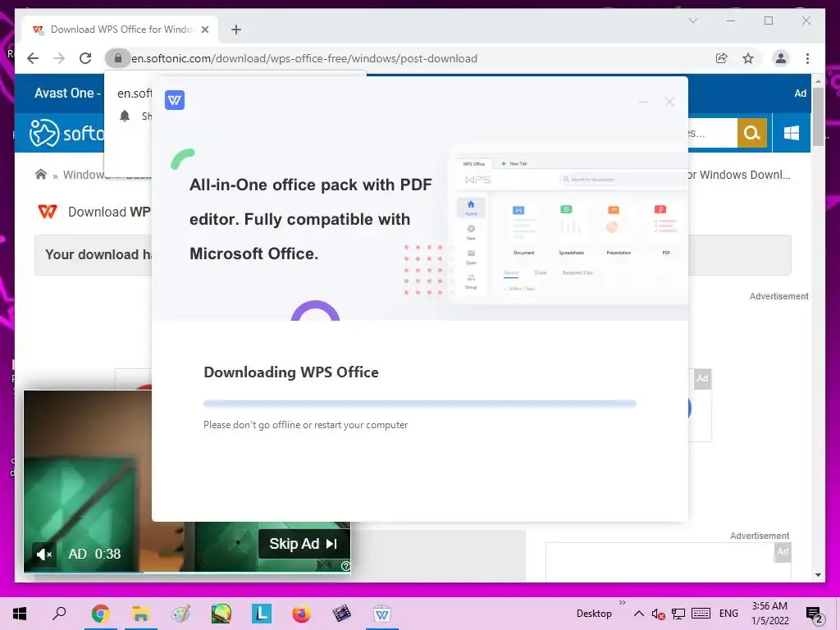Open the notification center icon
The height and width of the screenshot is (630, 840).
point(813,614)
